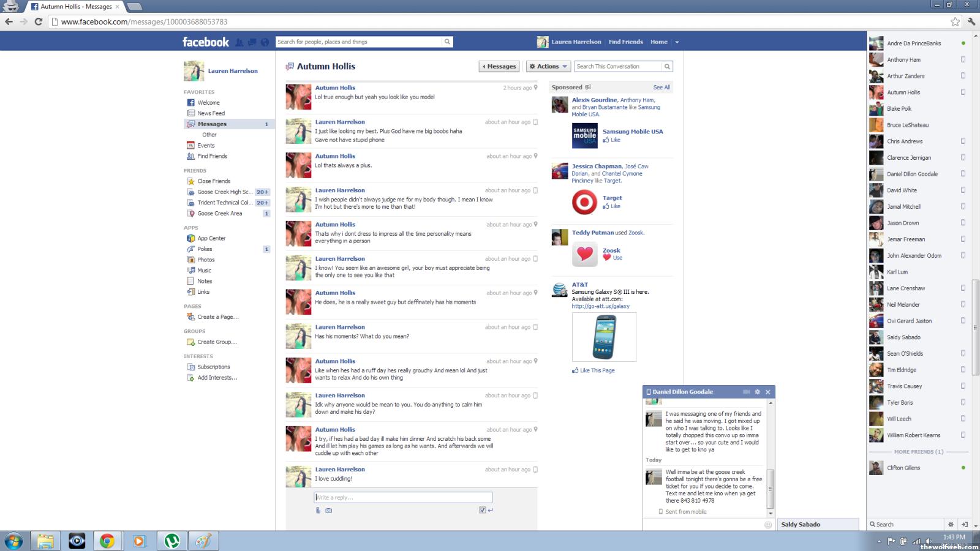980x551 pixels.
Task: Start video call in Daniel Dillon Goodale chat
Action: 746,392
